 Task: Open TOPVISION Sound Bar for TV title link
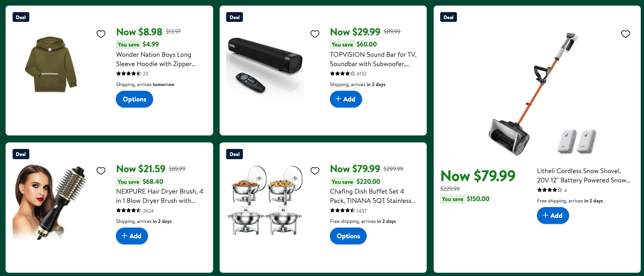coord(373,59)
